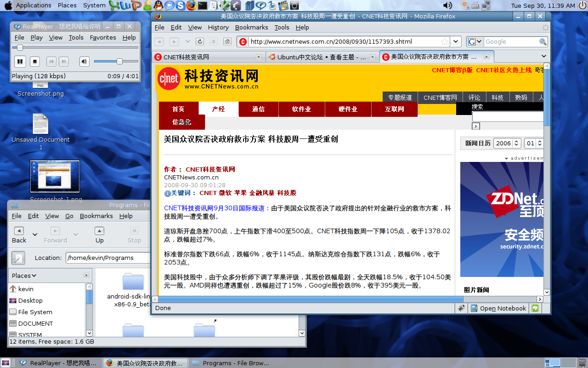Choose search engine via Google icon dropdown

click(x=475, y=42)
